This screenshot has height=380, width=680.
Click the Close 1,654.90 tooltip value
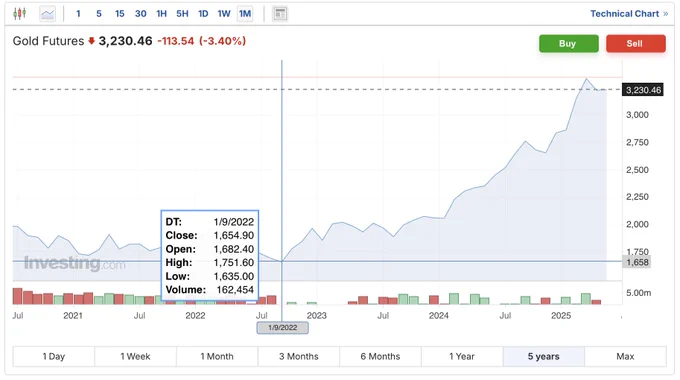(234, 236)
